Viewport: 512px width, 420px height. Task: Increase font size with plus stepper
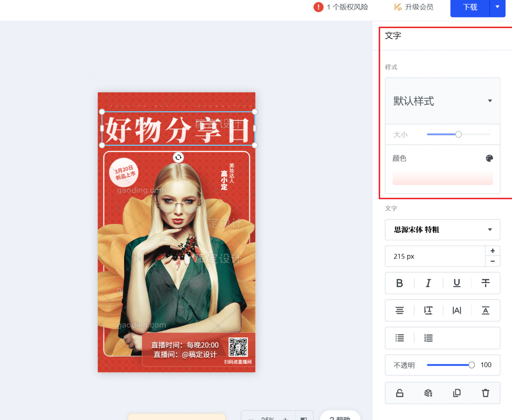[493, 251]
